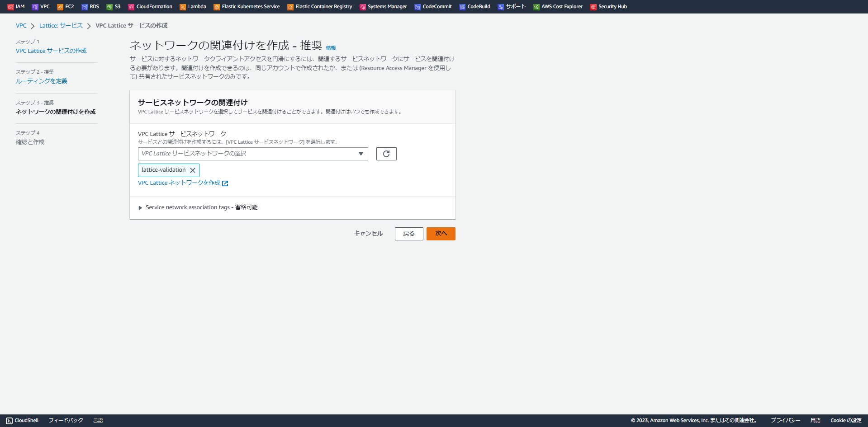Remove the lattice-validation token with X
Image resolution: width=868 pixels, height=427 pixels.
pos(193,170)
